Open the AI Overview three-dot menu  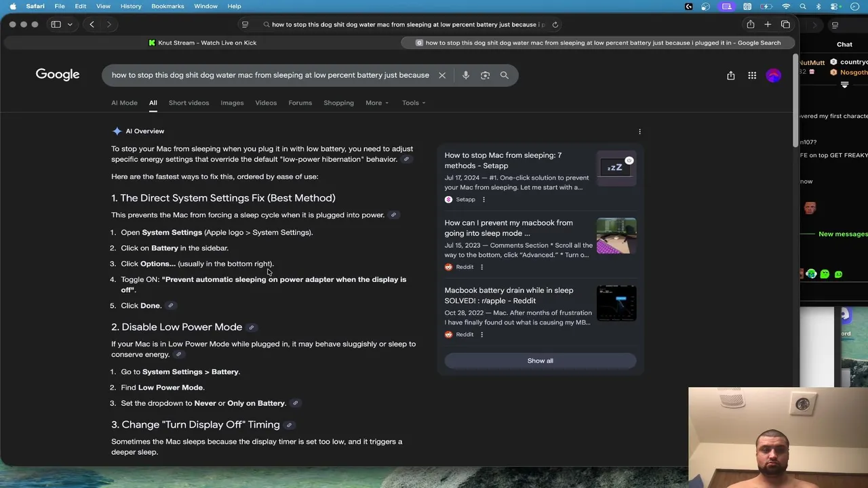(x=639, y=131)
